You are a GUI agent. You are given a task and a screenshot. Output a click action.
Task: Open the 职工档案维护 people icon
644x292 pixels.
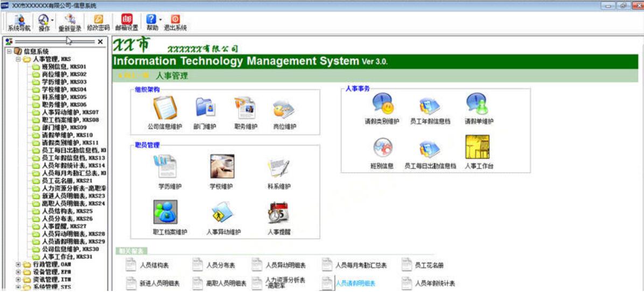pos(165,212)
